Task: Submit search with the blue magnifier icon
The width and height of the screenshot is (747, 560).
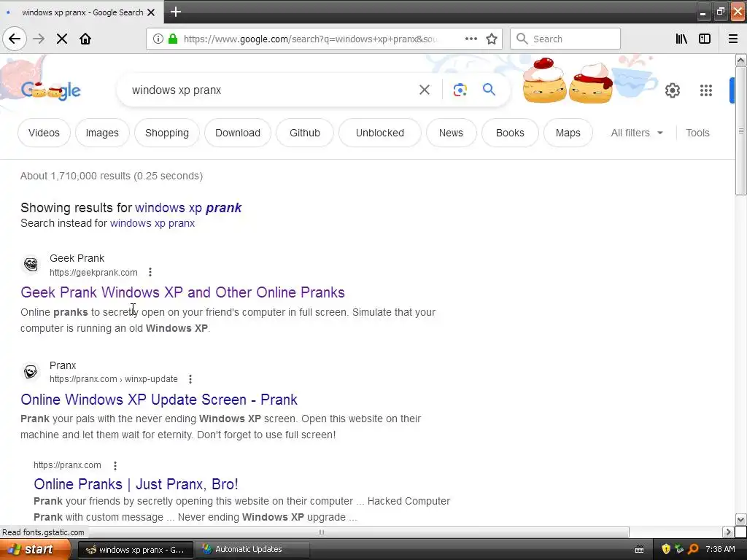Action: [489, 89]
